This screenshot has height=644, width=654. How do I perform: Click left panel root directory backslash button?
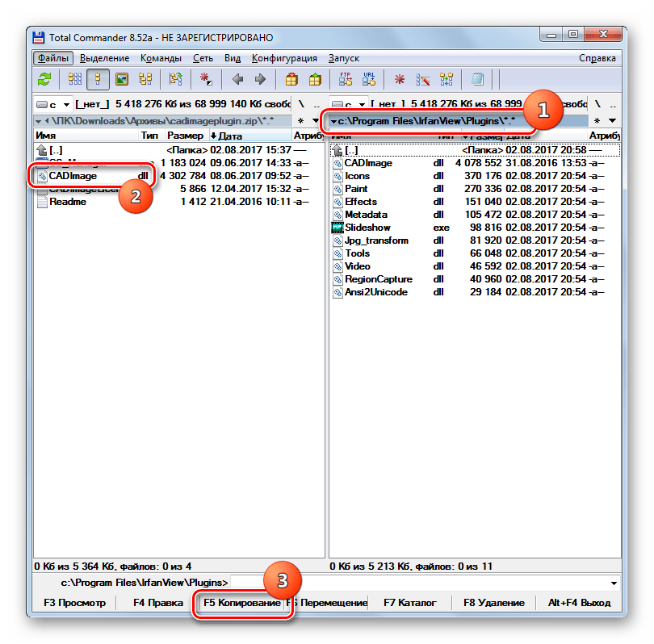pyautogui.click(x=301, y=104)
